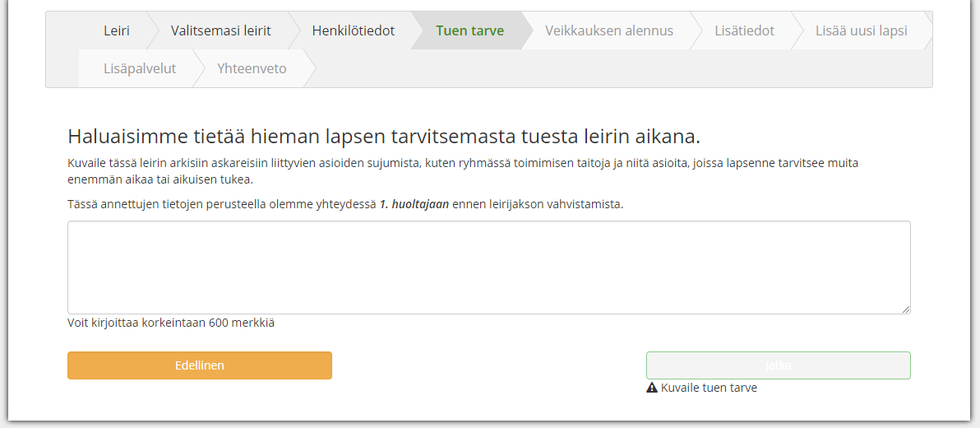Image resolution: width=980 pixels, height=428 pixels.
Task: Click the warning triangle icon beside Kuvaile tuen tarve
Action: tap(652, 388)
